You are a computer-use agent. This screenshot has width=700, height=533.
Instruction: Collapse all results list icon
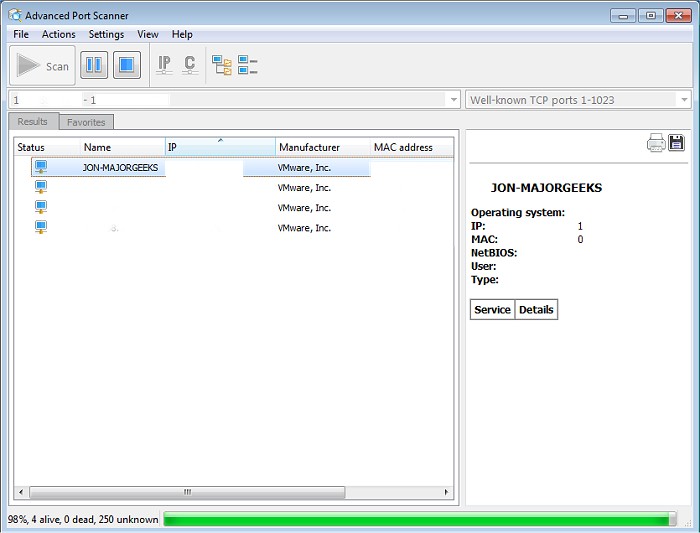(248, 65)
